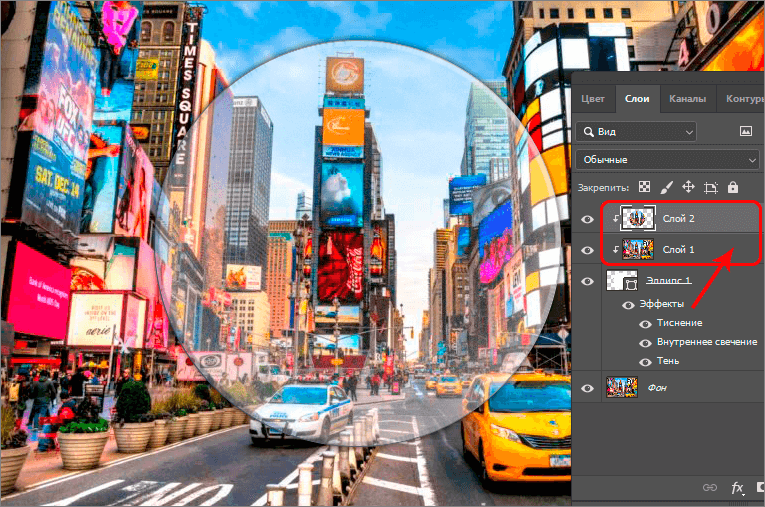Toggle visibility of all Эффекты
Viewport: 765px width, 507px height.
[x=628, y=305]
